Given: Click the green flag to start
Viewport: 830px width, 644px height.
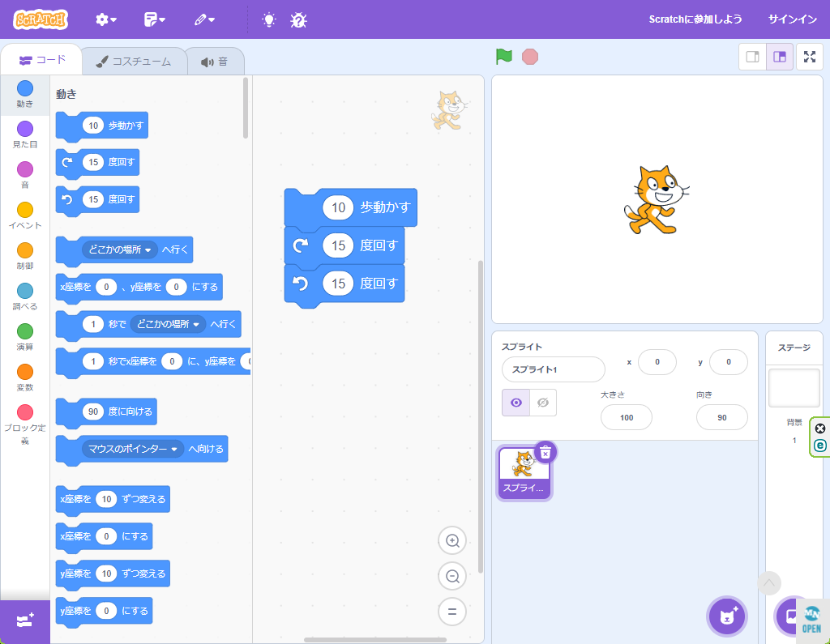Looking at the screenshot, I should pyautogui.click(x=504, y=56).
